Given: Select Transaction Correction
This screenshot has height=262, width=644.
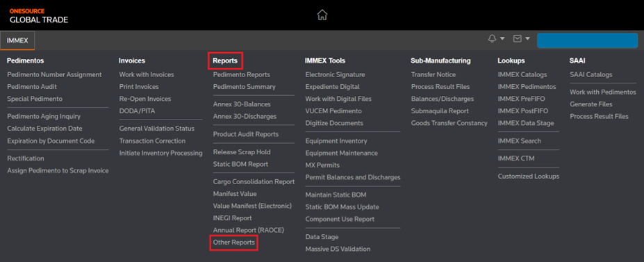Looking at the screenshot, I should (152, 141).
